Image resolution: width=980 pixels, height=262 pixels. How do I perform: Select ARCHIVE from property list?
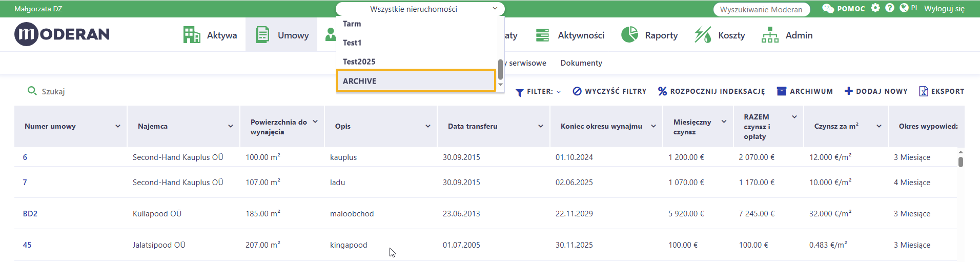click(x=416, y=80)
